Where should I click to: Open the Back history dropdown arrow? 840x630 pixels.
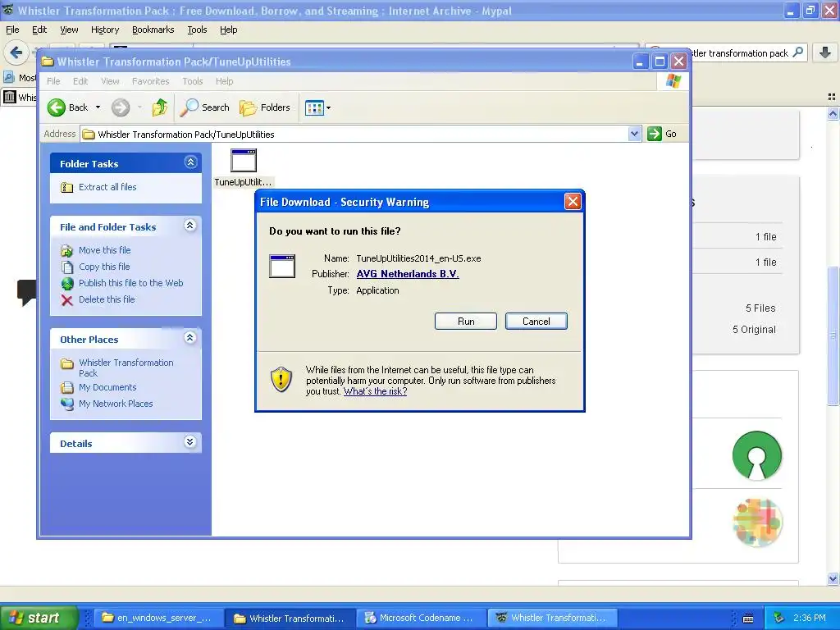coord(98,107)
